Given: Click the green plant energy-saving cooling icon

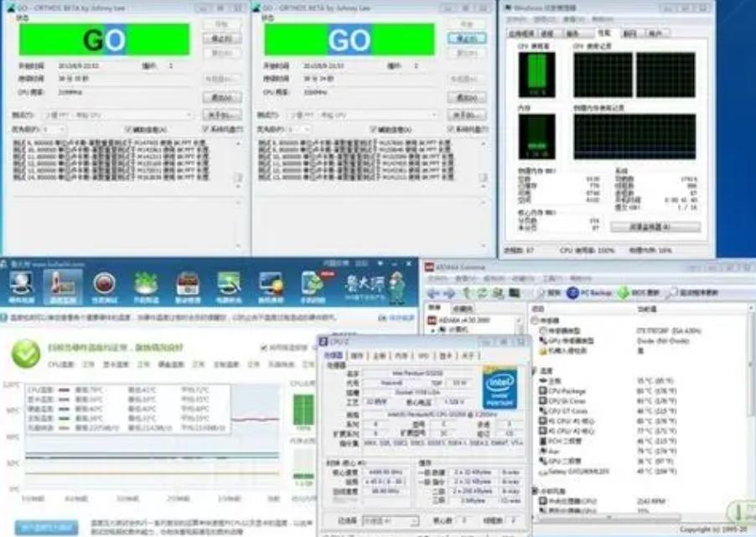Looking at the screenshot, I should click(x=146, y=287).
